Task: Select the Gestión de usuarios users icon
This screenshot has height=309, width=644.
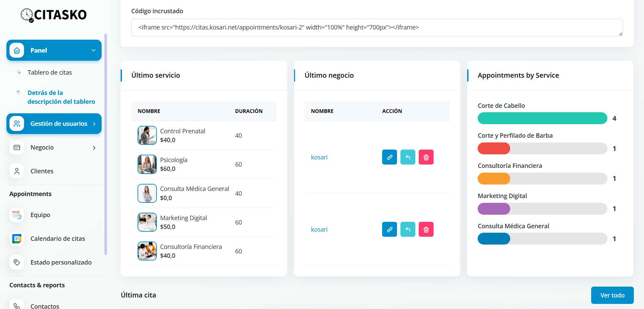Action: tap(17, 123)
